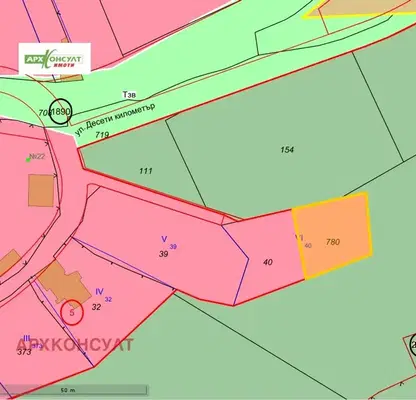The width and height of the screenshot is (416, 400).
Task: Click the Тзв zoning label
Action: coord(129,95)
